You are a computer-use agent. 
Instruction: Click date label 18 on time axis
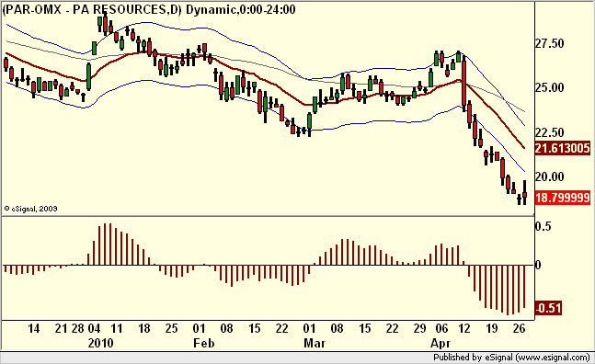click(x=144, y=328)
